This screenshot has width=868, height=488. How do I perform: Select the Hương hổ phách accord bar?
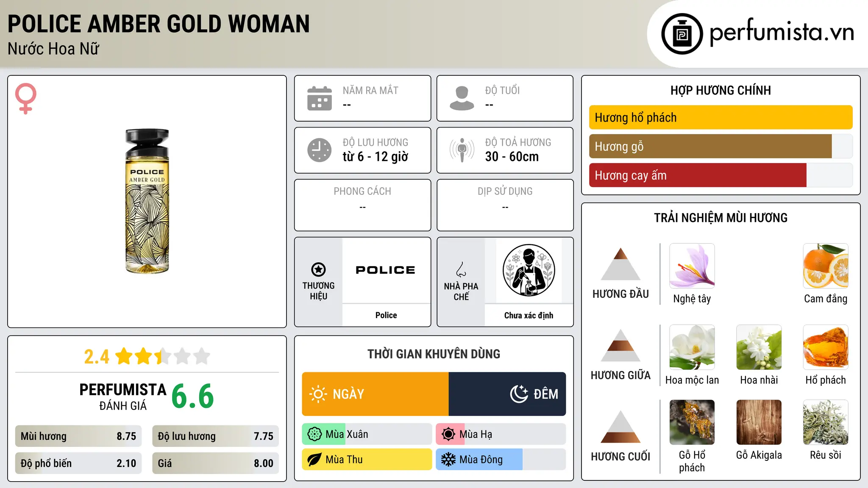click(721, 117)
